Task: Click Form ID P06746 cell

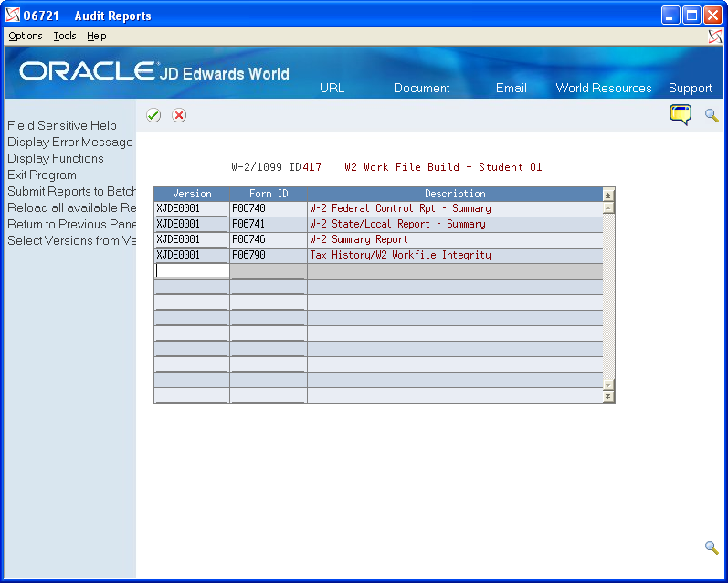Action: coord(268,239)
